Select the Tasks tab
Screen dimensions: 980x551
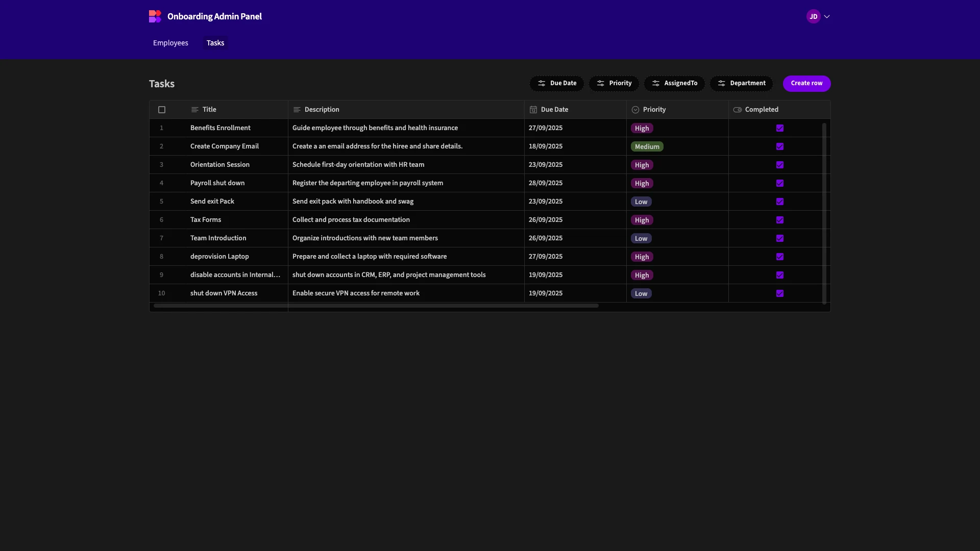pyautogui.click(x=215, y=43)
